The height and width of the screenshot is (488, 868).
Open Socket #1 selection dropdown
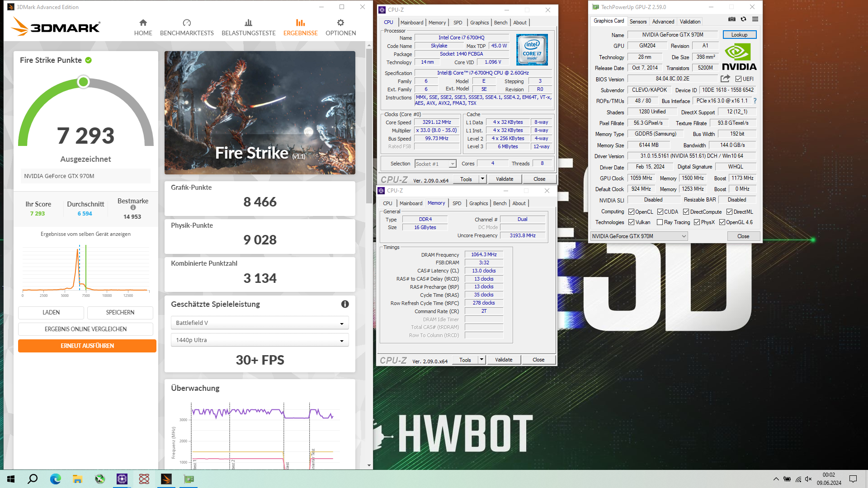tap(435, 164)
